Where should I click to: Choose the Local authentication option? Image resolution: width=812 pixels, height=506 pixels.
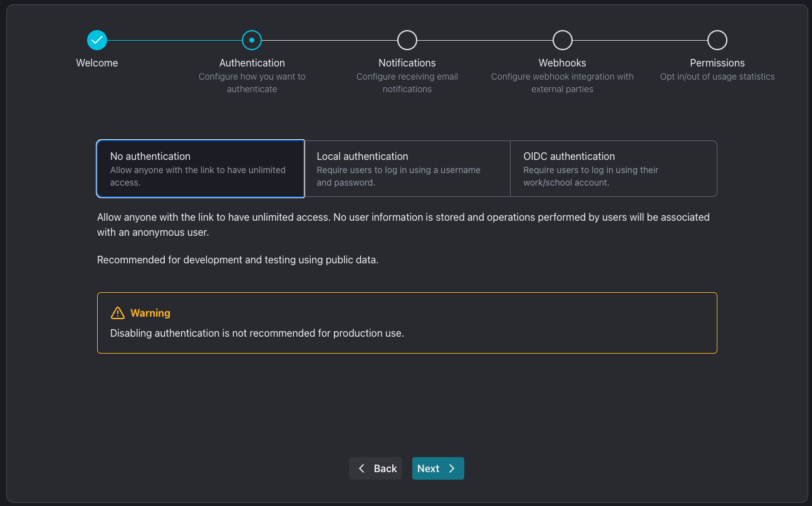pyautogui.click(x=407, y=169)
